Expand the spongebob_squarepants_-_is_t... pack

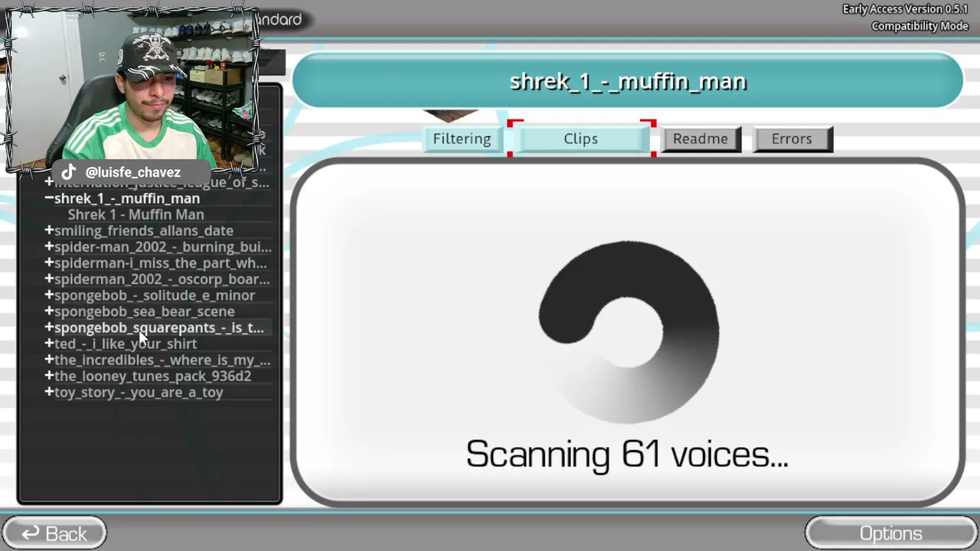(49, 328)
